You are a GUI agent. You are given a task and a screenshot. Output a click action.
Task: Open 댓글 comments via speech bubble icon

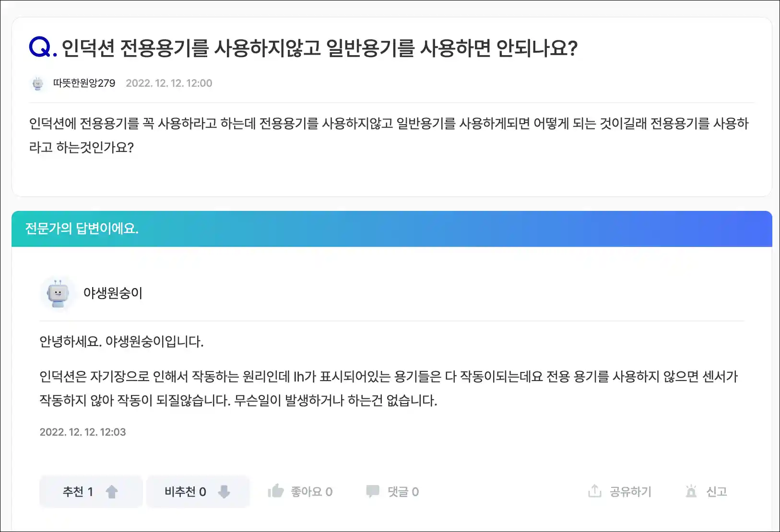(x=373, y=491)
